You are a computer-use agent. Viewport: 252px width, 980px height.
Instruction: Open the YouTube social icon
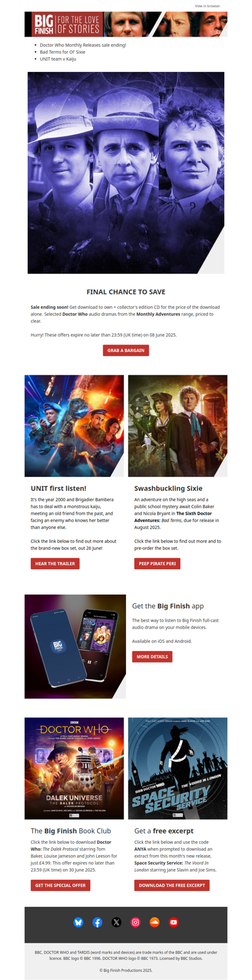(174, 922)
